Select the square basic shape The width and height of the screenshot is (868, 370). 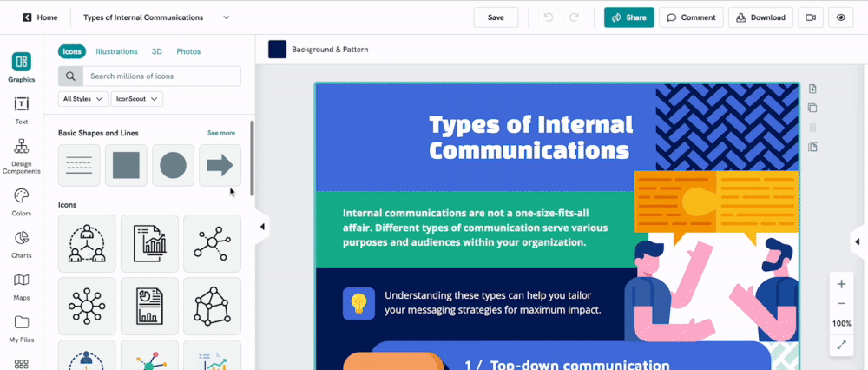coord(126,165)
